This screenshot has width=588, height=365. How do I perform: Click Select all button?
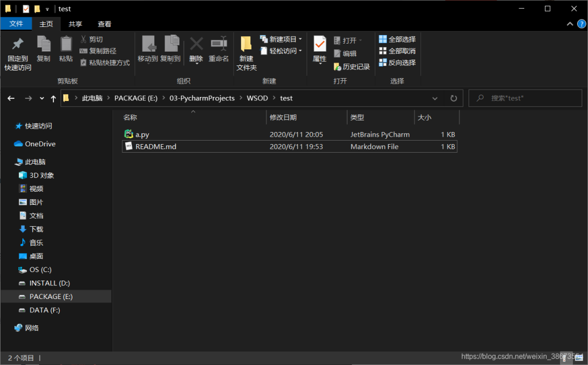point(397,39)
